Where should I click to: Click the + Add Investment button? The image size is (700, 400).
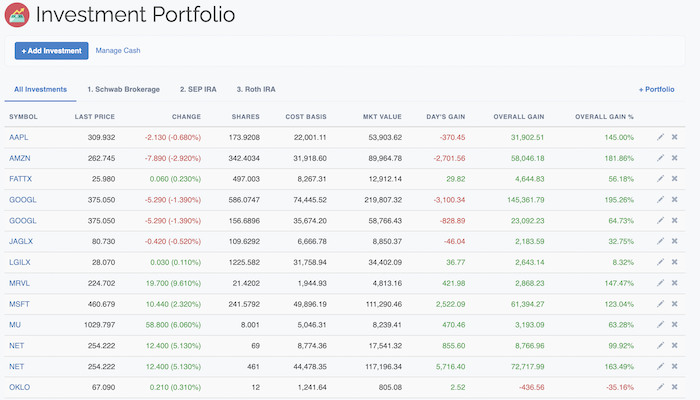52,51
